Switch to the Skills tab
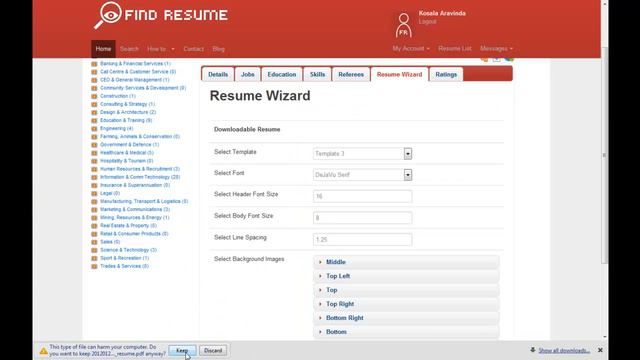Image resolution: width=640 pixels, height=360 pixels. [317, 74]
